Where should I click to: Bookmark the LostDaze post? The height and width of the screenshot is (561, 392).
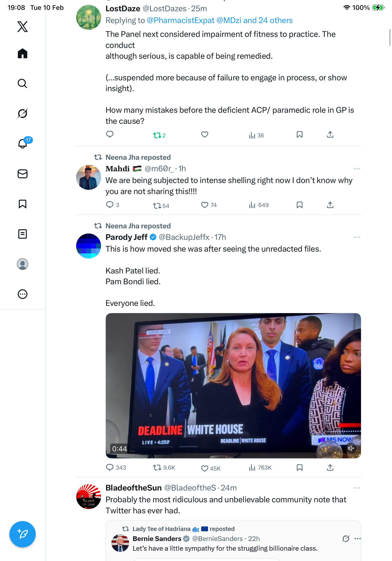299,135
